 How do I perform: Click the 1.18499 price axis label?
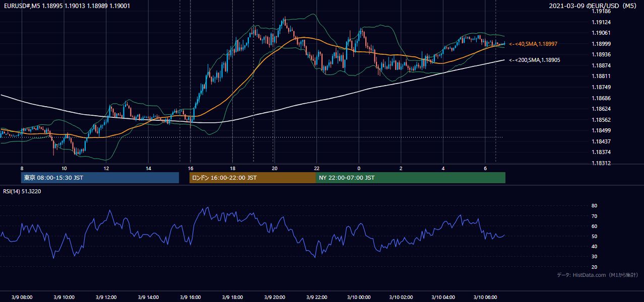coord(601,130)
